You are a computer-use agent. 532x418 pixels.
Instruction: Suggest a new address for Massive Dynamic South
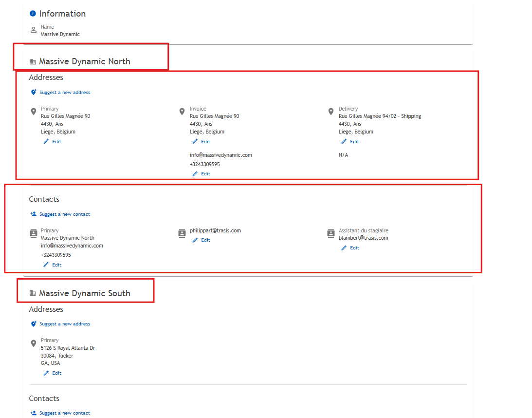65,324
